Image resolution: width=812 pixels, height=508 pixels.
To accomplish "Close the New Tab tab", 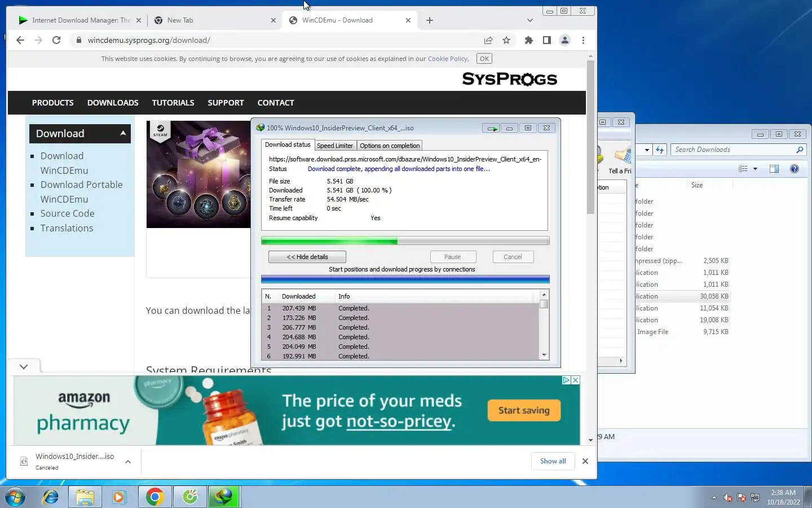I will coord(273,20).
